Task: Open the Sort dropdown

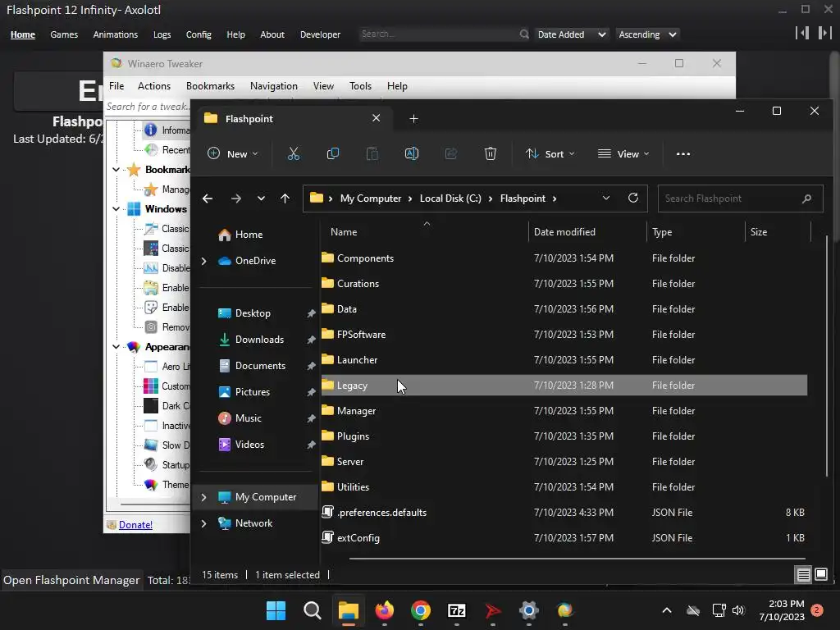Action: (550, 153)
